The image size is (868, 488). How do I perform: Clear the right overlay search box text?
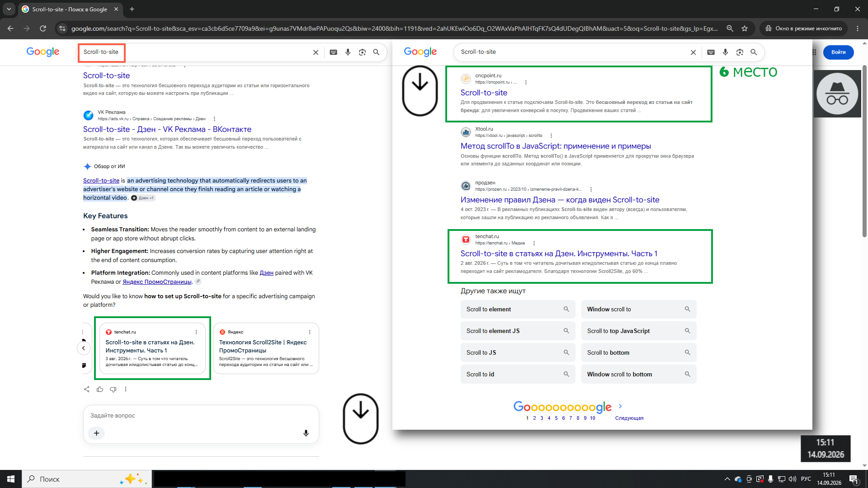tap(693, 52)
